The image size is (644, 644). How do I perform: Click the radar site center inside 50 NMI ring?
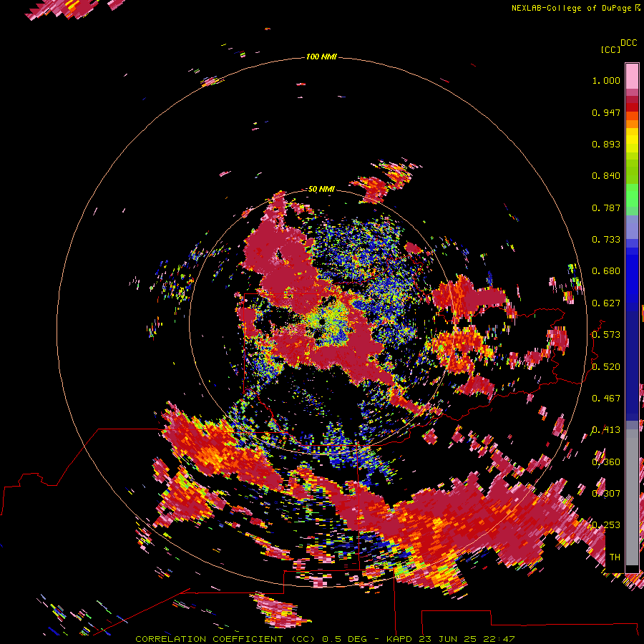coord(321,321)
